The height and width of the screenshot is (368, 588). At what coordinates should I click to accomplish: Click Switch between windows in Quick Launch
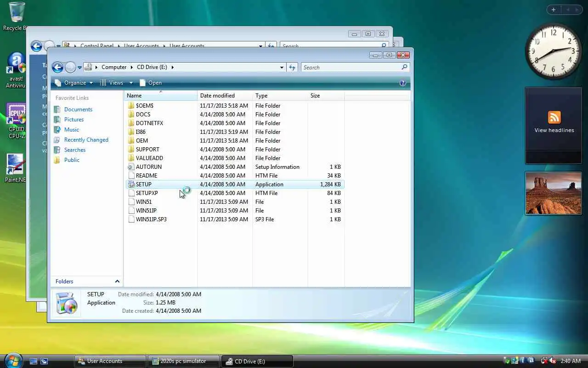(x=44, y=361)
